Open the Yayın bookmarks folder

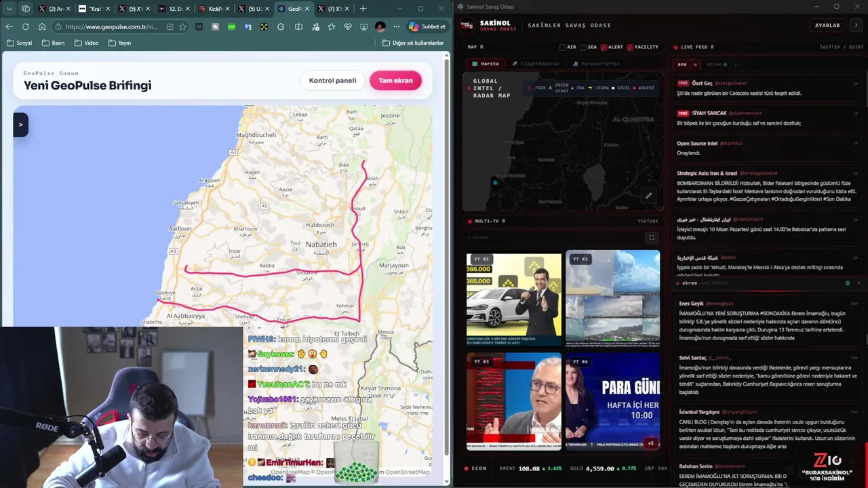click(x=119, y=43)
